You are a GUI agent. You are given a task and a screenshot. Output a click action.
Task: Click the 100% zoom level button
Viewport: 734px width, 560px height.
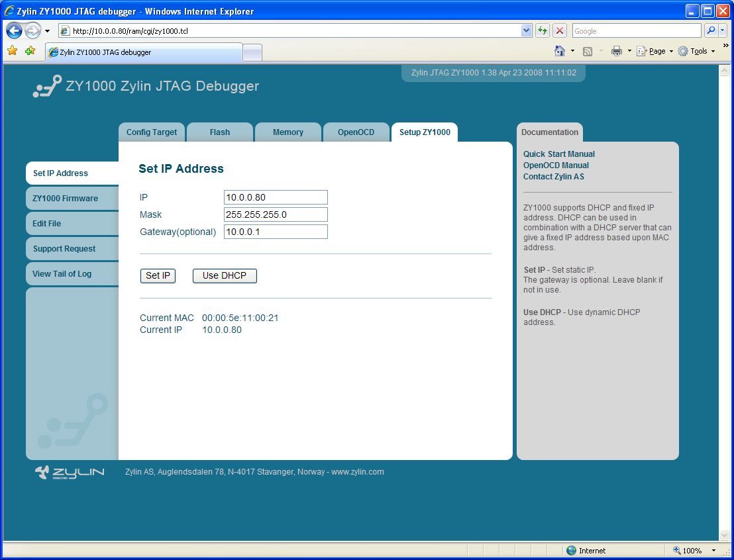[x=688, y=551]
